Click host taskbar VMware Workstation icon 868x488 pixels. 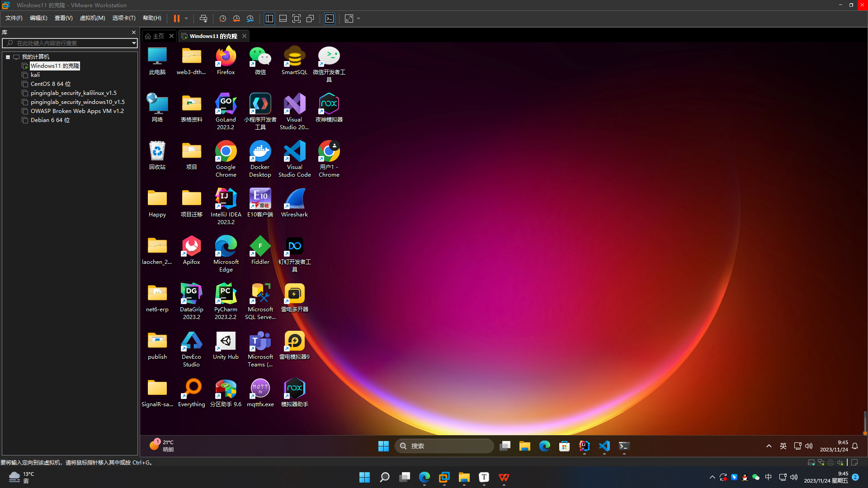tap(444, 477)
